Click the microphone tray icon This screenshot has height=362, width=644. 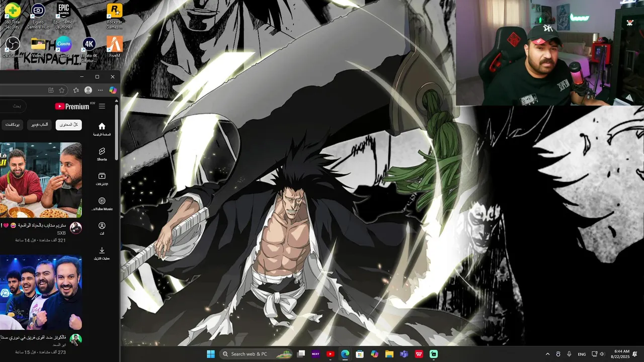(x=569, y=354)
